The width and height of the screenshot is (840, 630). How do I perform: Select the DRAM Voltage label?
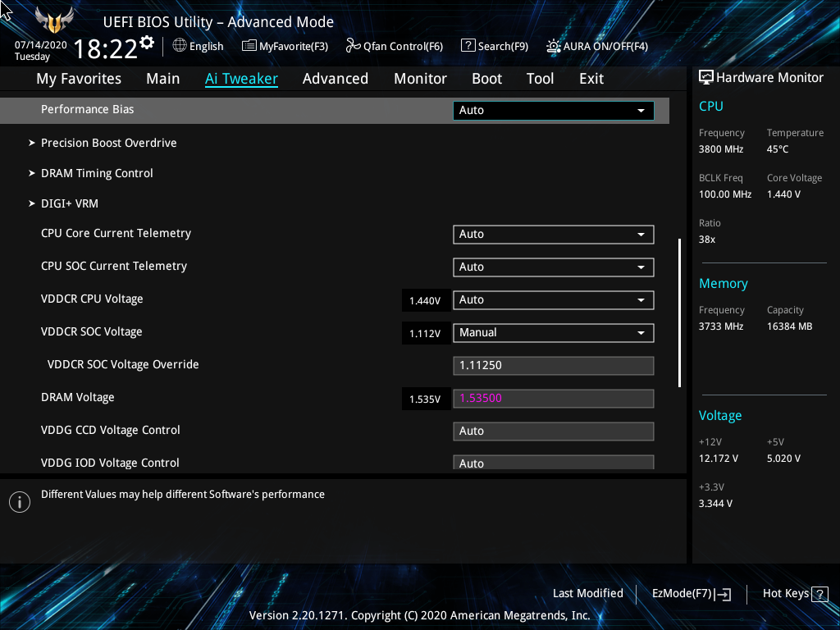[78, 398]
